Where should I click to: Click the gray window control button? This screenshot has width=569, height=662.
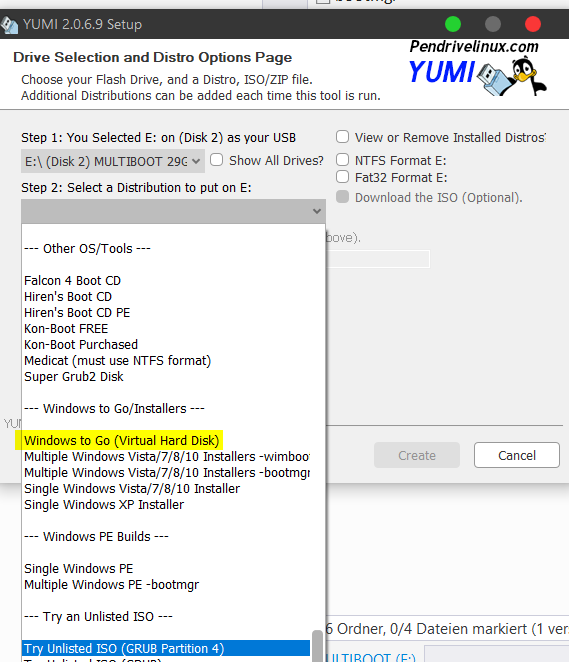pos(493,24)
